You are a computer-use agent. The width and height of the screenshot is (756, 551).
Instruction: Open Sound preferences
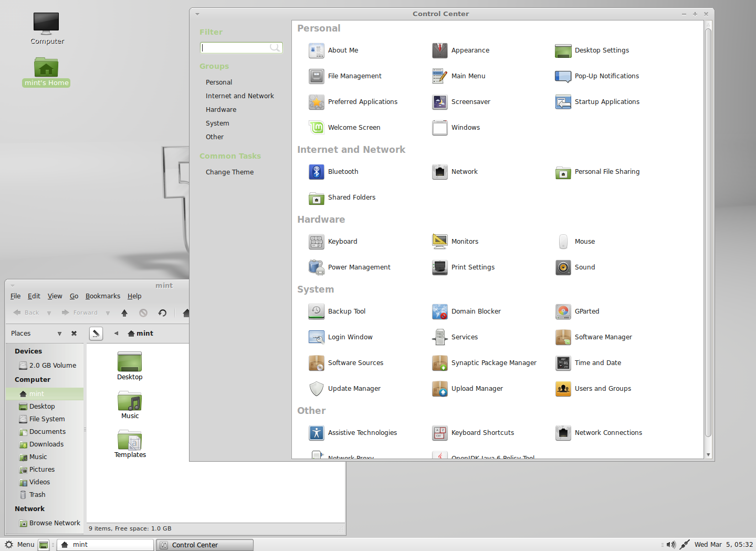575,267
